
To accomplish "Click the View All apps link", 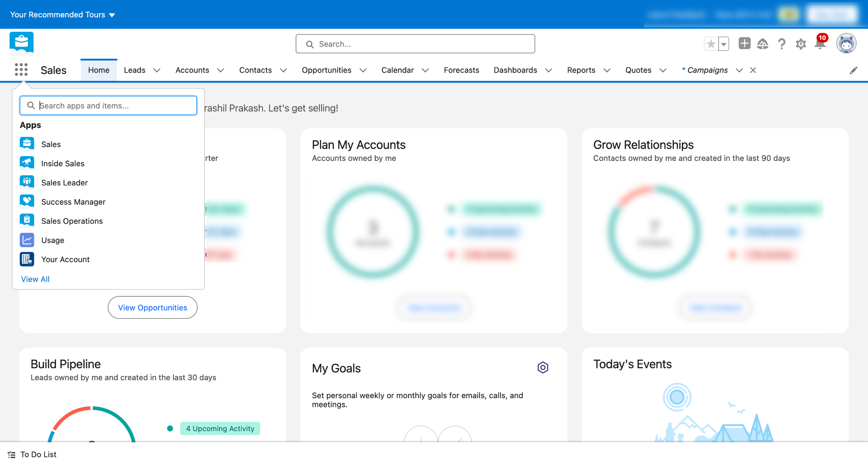I will (x=35, y=279).
